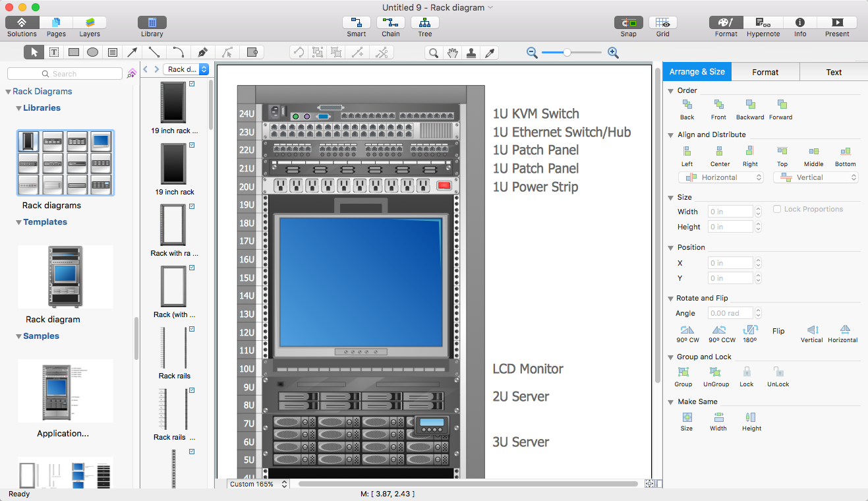Viewport: 868px width, 501px height.
Task: Open the Horizontal distribute dropdown
Action: coord(720,177)
